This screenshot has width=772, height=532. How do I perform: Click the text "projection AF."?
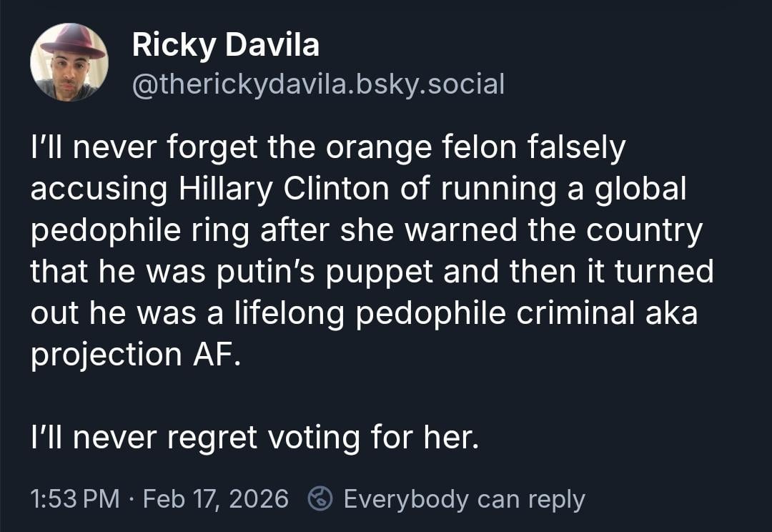point(132,355)
